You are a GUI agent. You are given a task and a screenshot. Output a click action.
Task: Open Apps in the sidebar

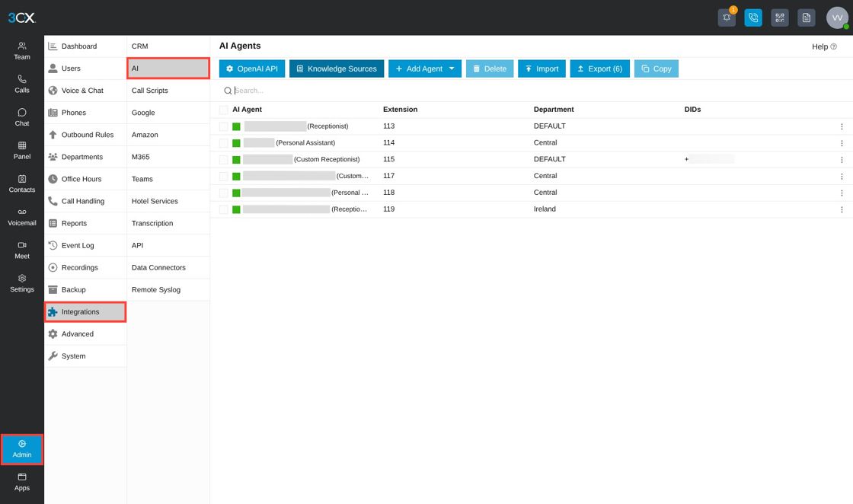point(22,482)
